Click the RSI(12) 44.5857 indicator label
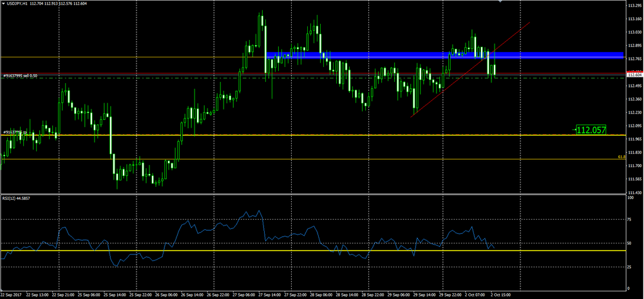 (17, 198)
